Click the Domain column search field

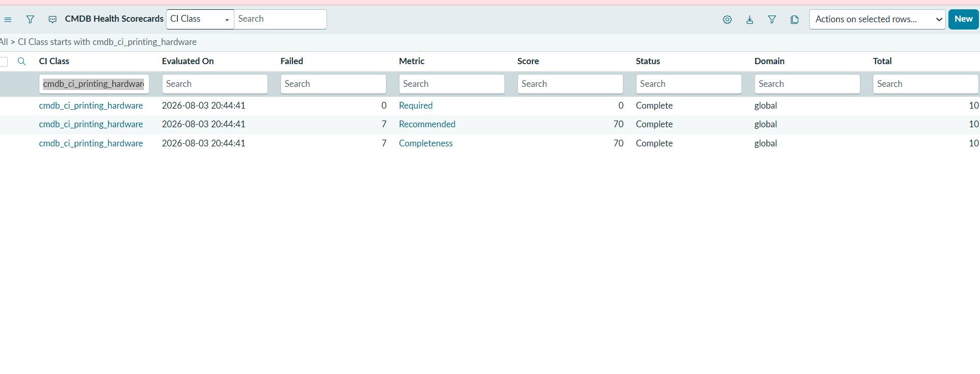click(x=807, y=84)
